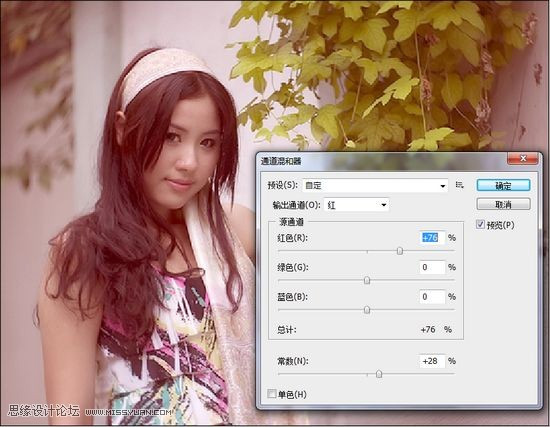Toggle the 预览(P) checkbox

coord(480,225)
